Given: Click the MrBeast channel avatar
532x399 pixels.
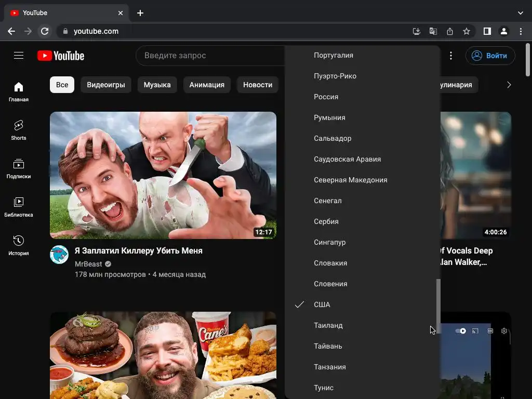Looking at the screenshot, I should point(59,255).
